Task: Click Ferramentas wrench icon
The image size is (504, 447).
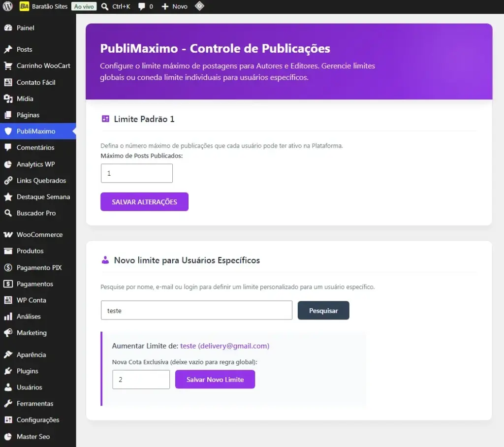Action: click(x=8, y=404)
